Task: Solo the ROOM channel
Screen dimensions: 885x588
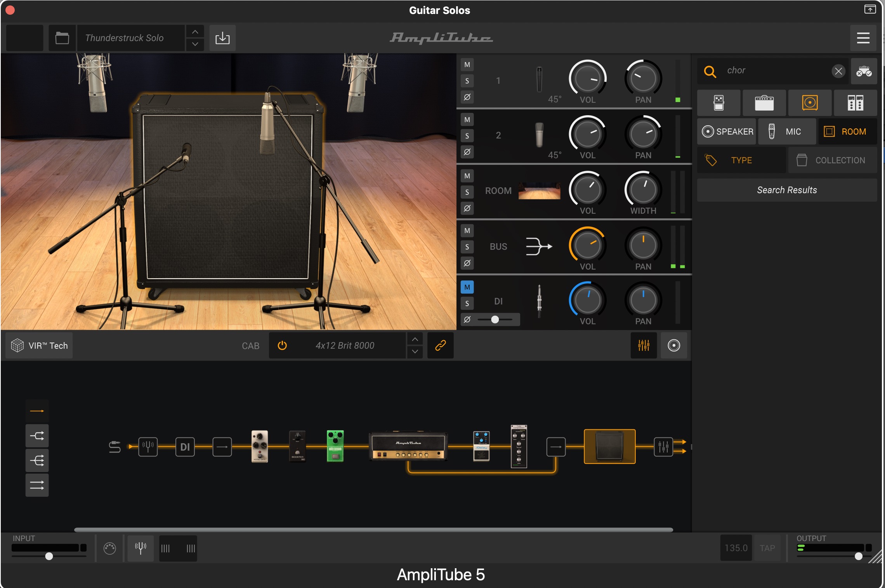Action: coord(467,192)
